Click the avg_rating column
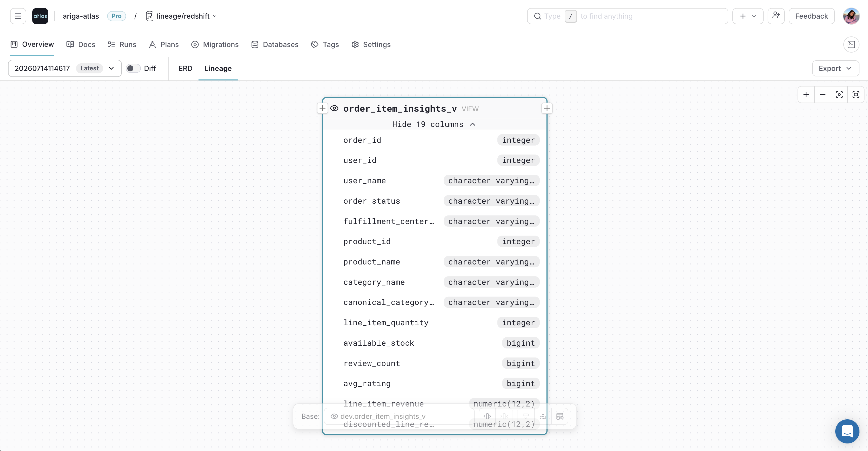Viewport: 868px width, 451px height. pos(435,383)
